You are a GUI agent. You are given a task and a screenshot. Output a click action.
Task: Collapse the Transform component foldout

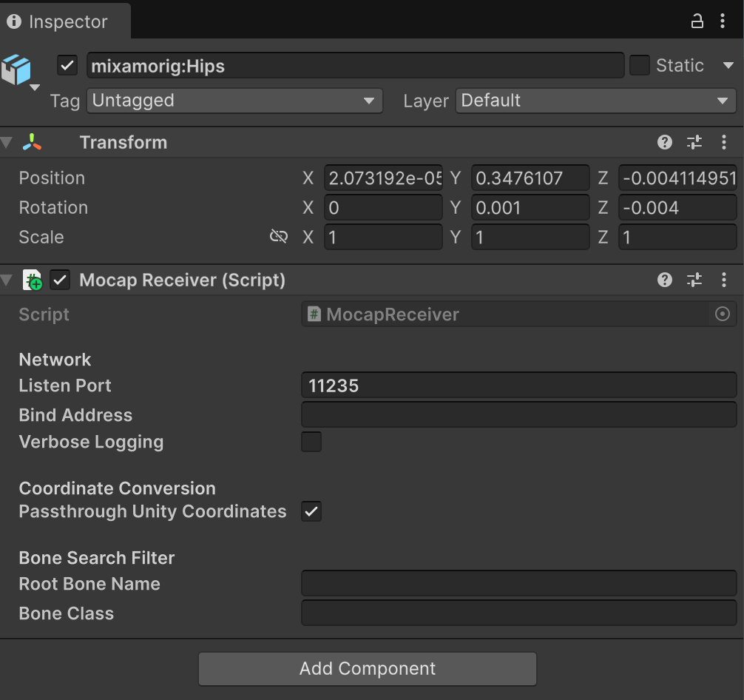point(7,142)
